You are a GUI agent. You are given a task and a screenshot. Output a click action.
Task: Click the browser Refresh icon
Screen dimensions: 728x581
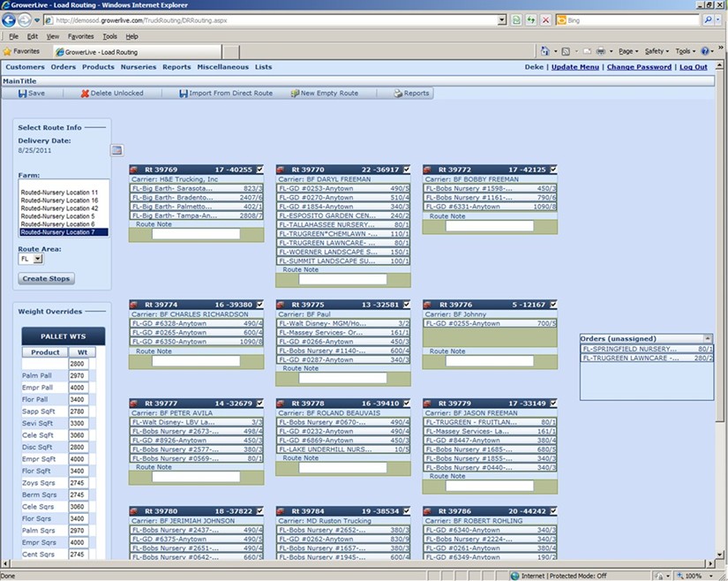coord(531,19)
